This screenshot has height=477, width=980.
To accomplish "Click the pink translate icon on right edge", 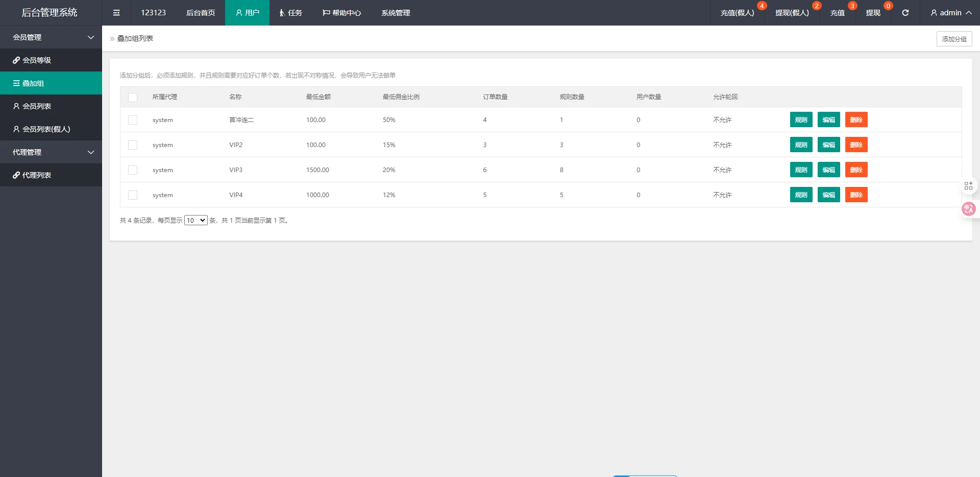I will point(968,209).
